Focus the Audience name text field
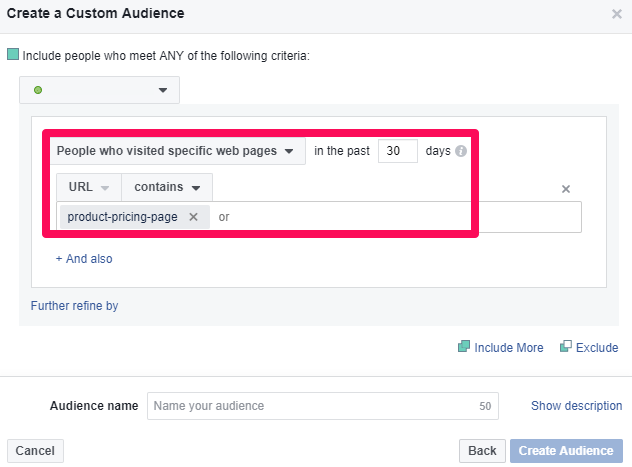This screenshot has height=467, width=632. [x=322, y=406]
